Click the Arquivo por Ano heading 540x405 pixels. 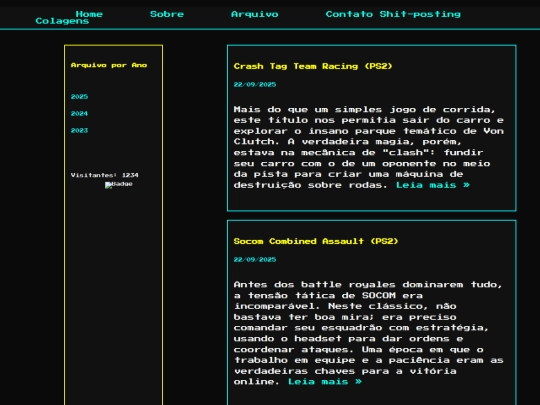109,65
